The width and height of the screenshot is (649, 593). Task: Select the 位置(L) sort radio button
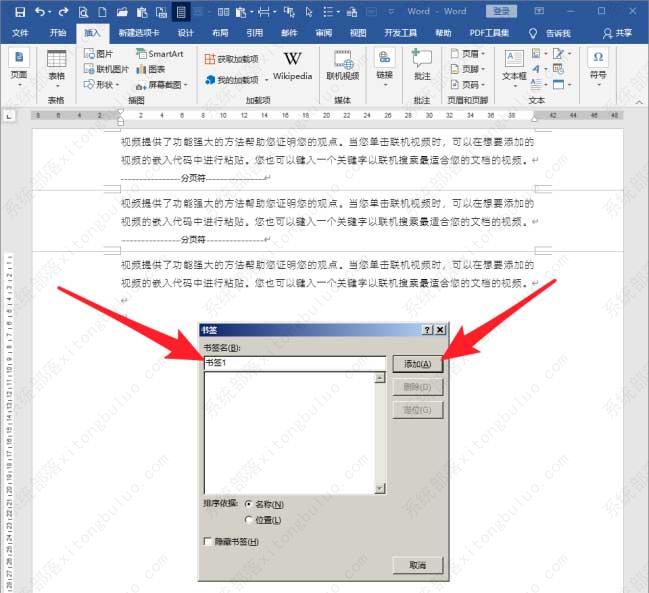coord(248,519)
